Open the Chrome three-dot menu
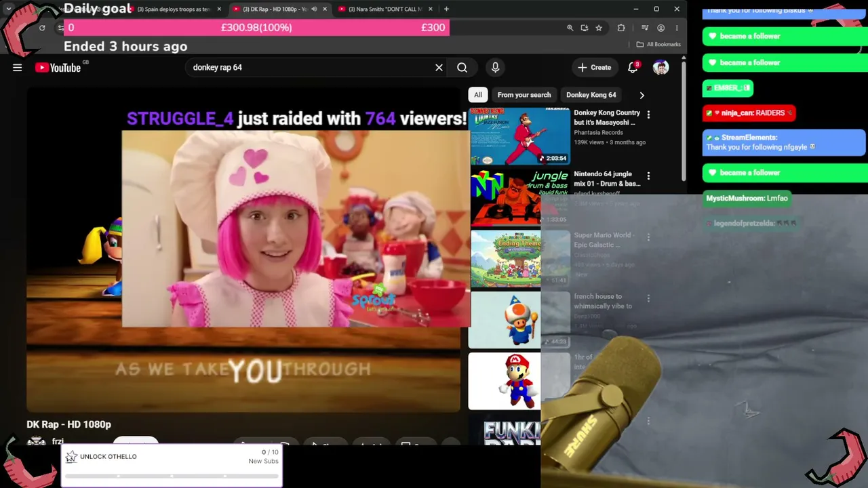Screen dimensions: 868x488 (x=676, y=28)
